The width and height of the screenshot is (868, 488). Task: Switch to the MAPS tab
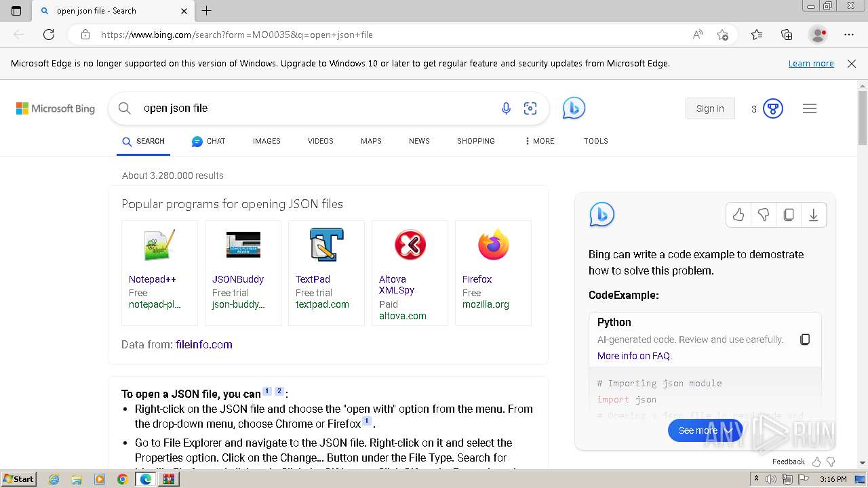[371, 141]
